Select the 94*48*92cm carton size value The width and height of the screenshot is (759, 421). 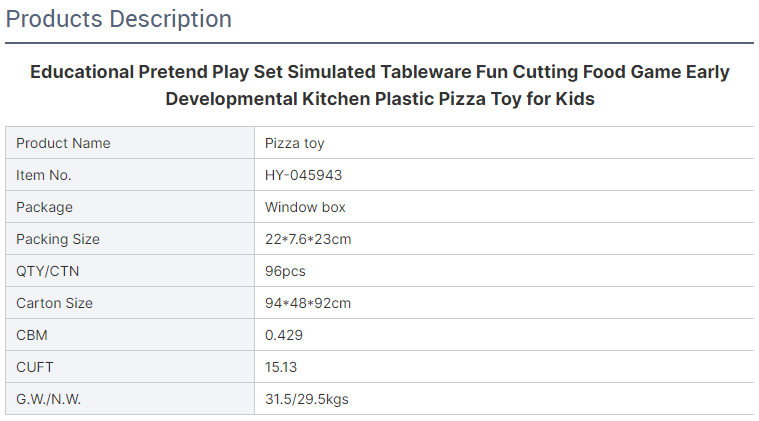click(x=308, y=303)
